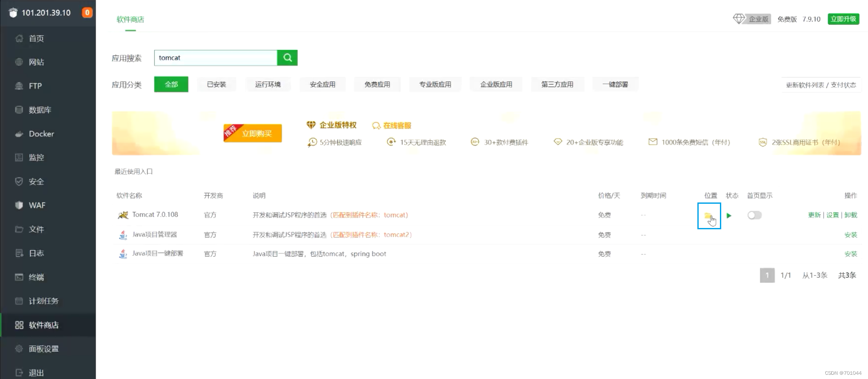Click the 到期时间 column header

tap(654, 196)
